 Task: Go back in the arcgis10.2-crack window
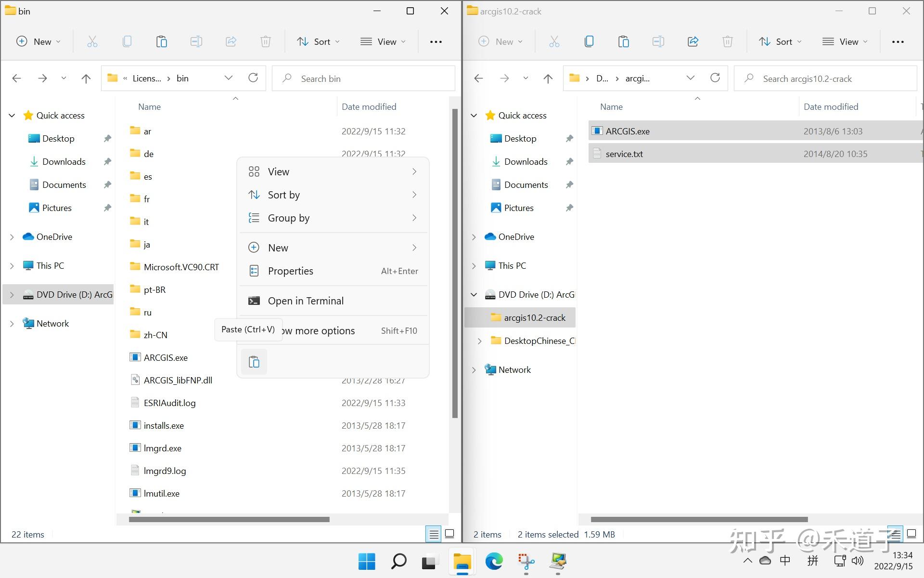point(479,79)
